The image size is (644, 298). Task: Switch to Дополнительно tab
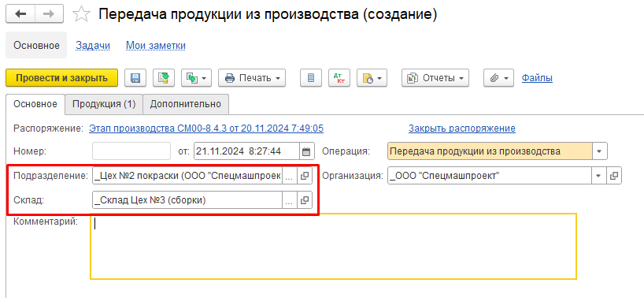(x=186, y=104)
